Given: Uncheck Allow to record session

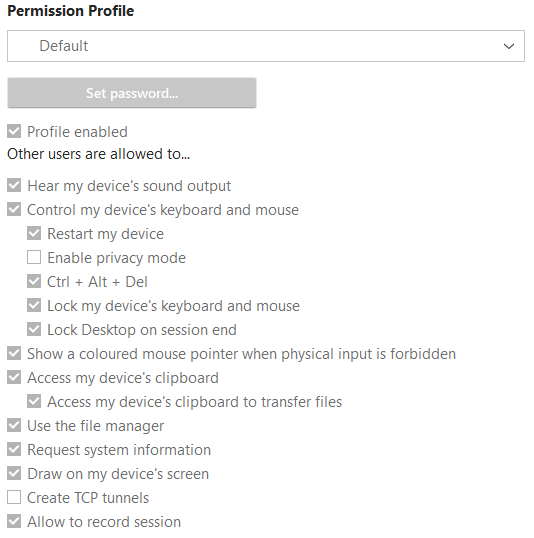Looking at the screenshot, I should point(14,522).
